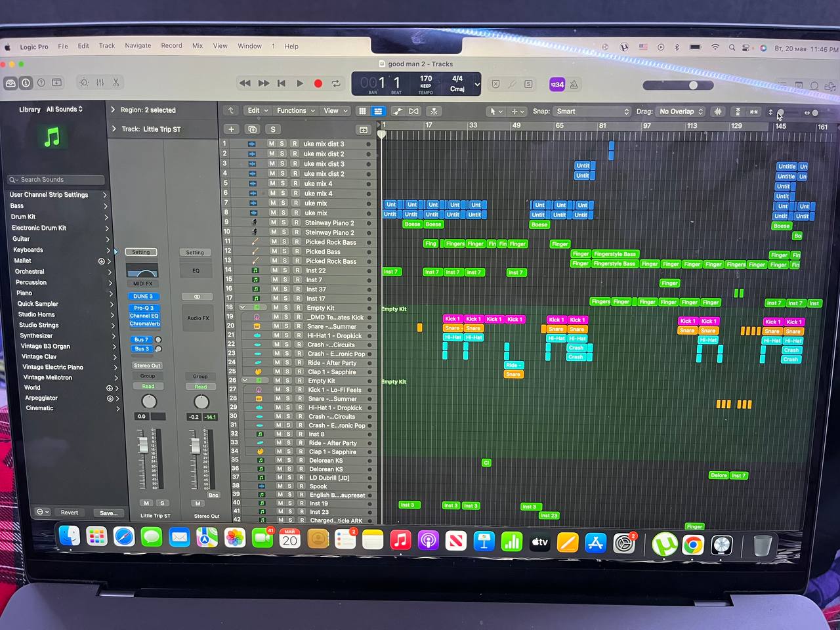Image resolution: width=840 pixels, height=630 pixels.
Task: Show automation curve icon
Action: click(x=398, y=111)
